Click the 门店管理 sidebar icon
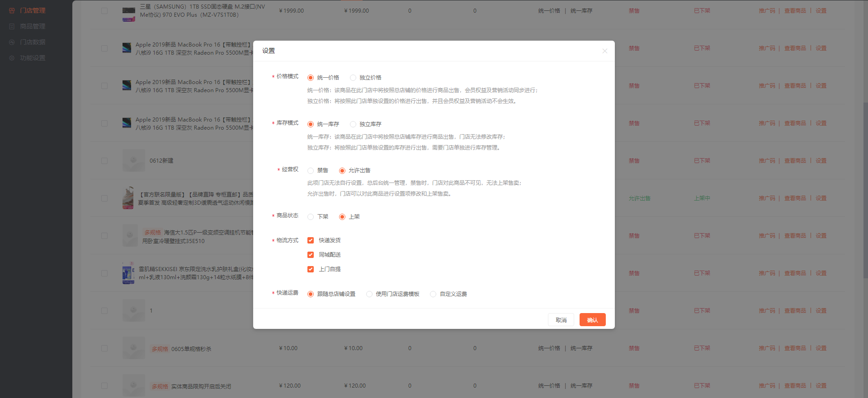The width and height of the screenshot is (868, 398). 12,10
